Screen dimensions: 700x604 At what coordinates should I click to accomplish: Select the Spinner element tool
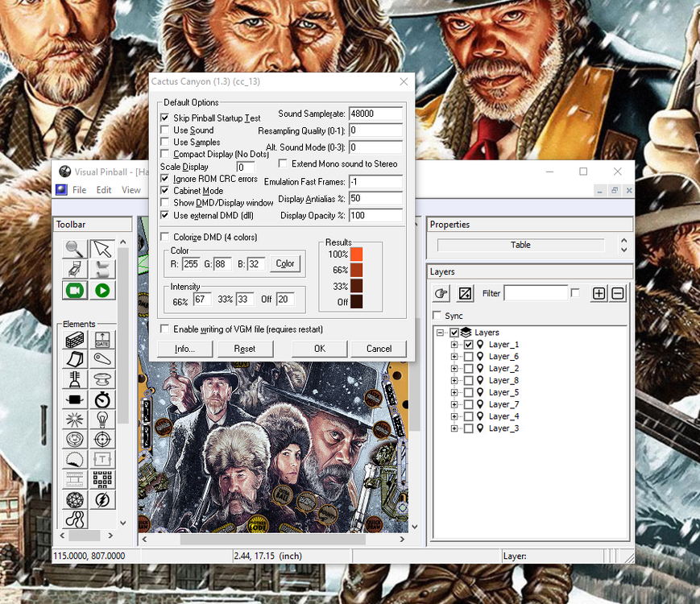(75, 399)
